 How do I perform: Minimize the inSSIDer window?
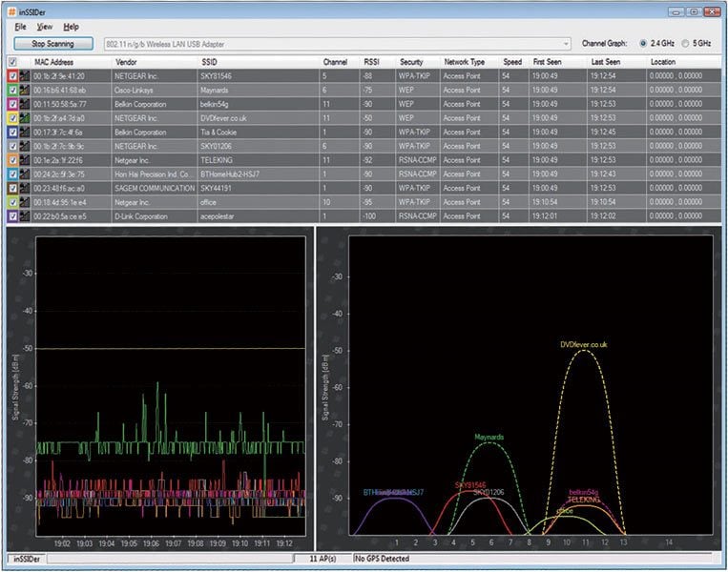(676, 12)
